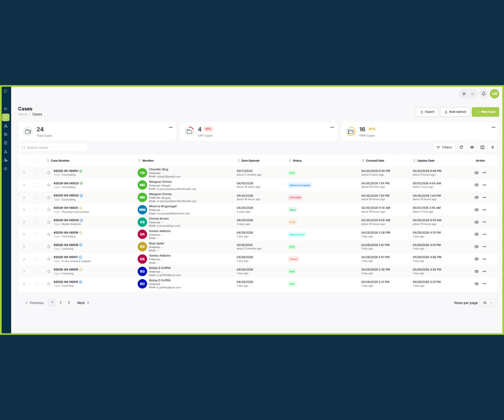View case #2026-05-00001 with eye icon
Screen dimensions: 504x420
coord(476,173)
